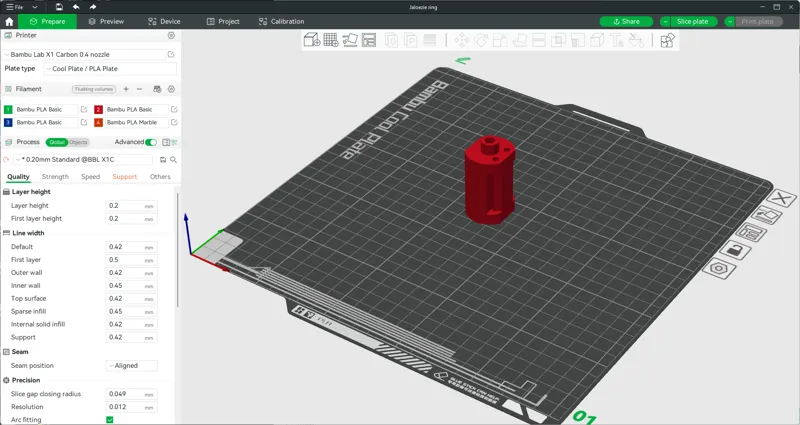Image resolution: width=800 pixels, height=425 pixels.
Task: Open the Arrange all objects tool
Action: tap(368, 40)
